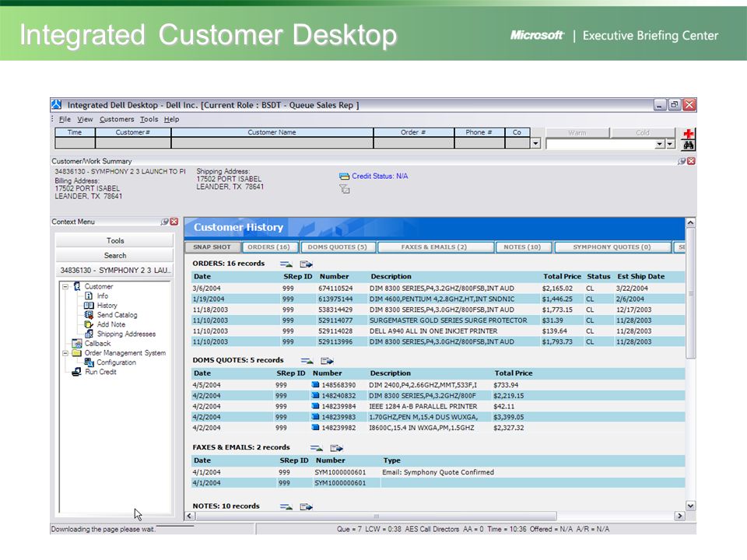
Task: Collapse the Order Management System tree node
Action: pyautogui.click(x=65, y=353)
